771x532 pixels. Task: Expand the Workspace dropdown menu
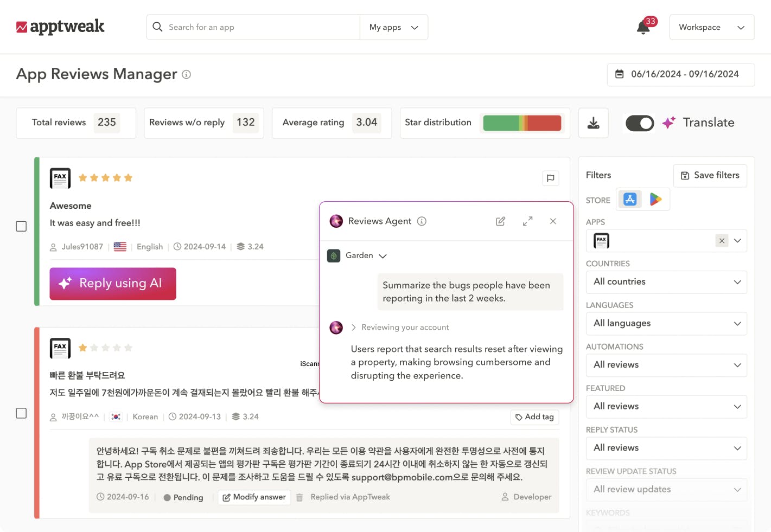(711, 27)
